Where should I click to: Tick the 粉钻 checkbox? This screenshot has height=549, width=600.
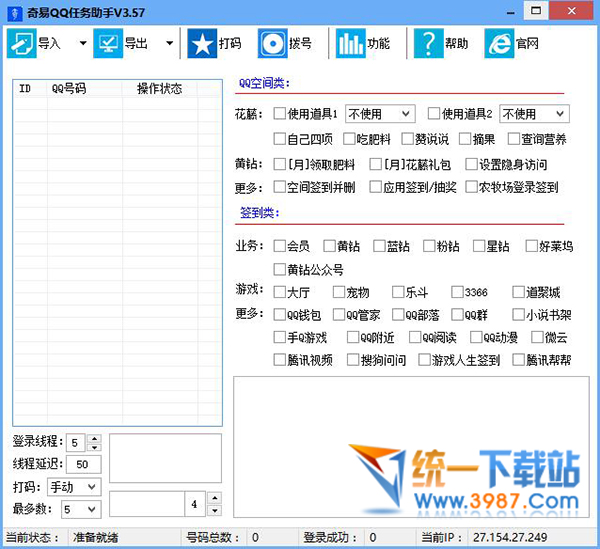[429, 246]
